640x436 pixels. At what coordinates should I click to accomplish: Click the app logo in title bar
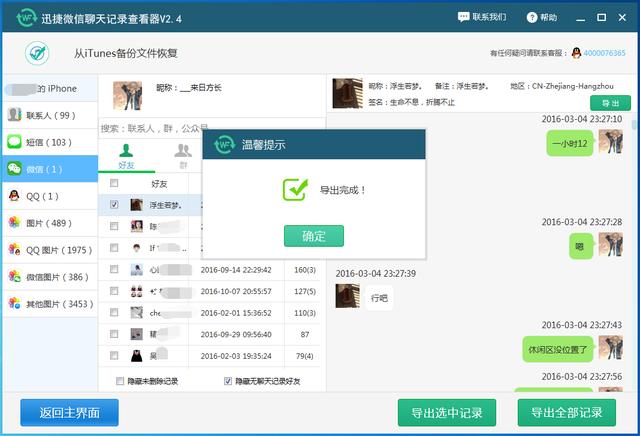[x=27, y=18]
